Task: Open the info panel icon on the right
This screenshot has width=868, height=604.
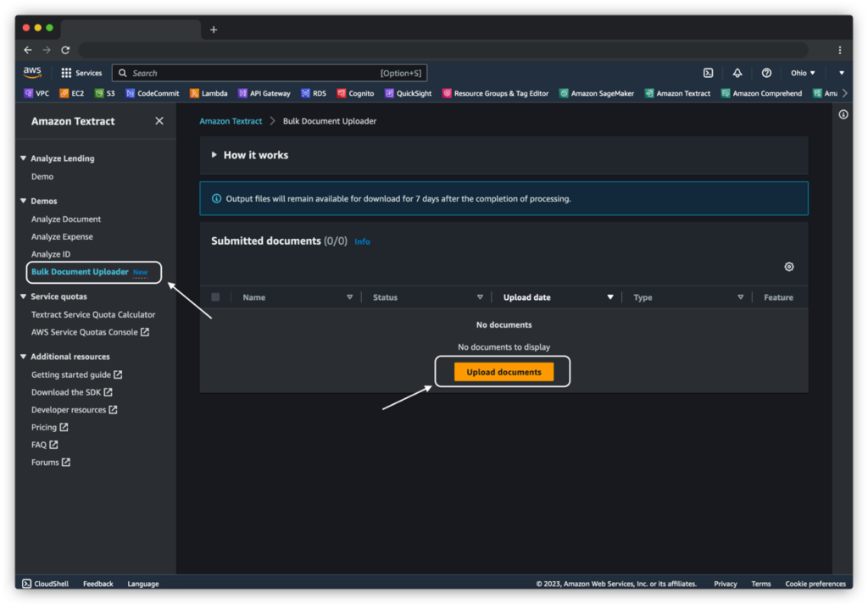Action: point(843,114)
